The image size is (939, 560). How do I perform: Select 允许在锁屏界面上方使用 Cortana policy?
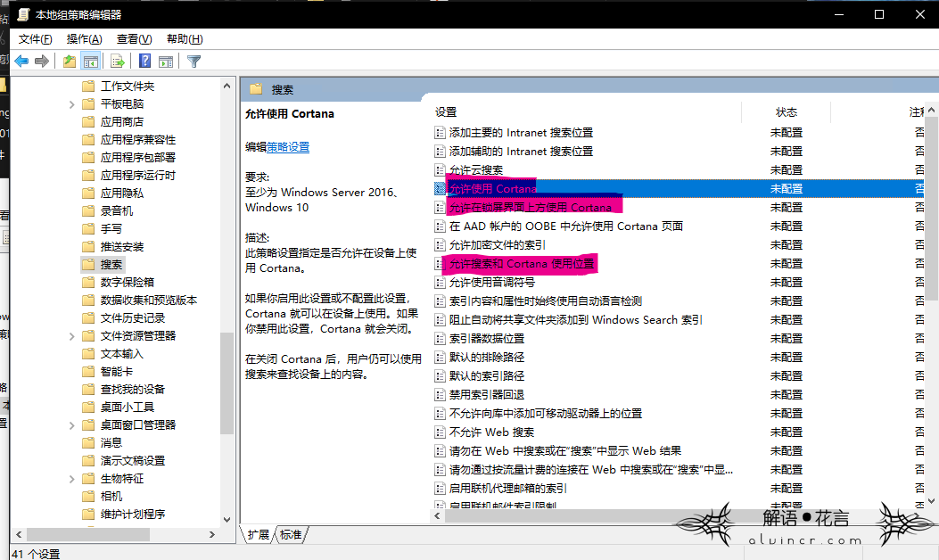click(x=531, y=208)
